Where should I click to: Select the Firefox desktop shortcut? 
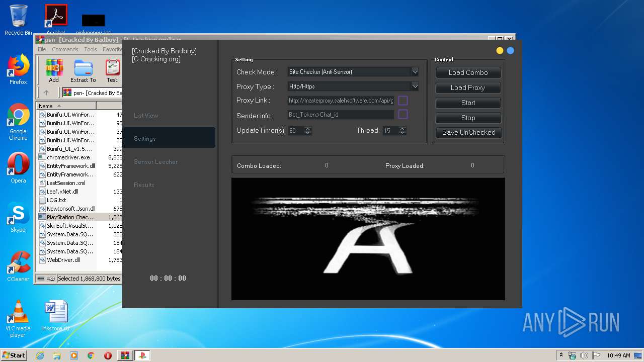[18, 69]
